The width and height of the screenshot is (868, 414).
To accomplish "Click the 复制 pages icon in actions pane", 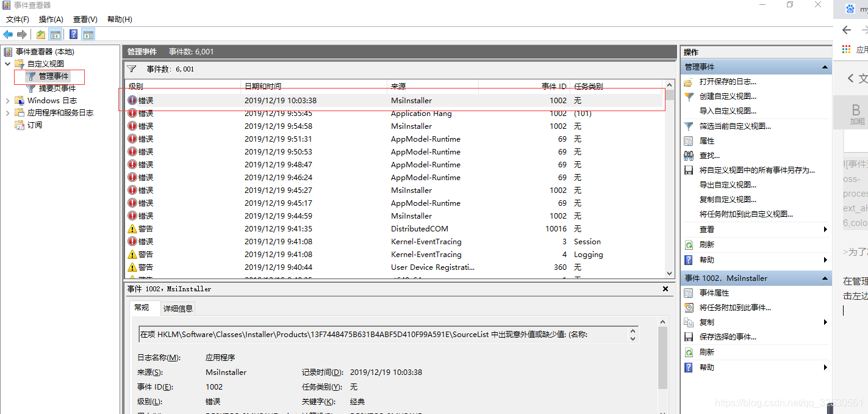I will click(689, 322).
